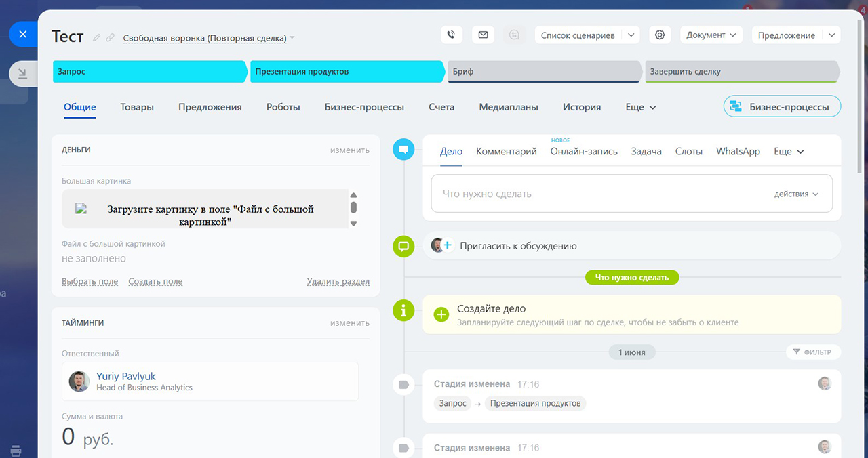This screenshot has width=868, height=458.
Task: Click the email envelope icon
Action: pos(483,35)
